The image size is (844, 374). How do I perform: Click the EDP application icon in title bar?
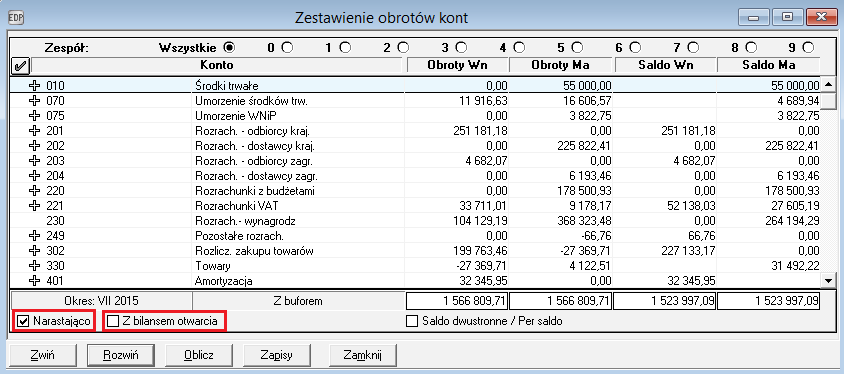coord(17,17)
